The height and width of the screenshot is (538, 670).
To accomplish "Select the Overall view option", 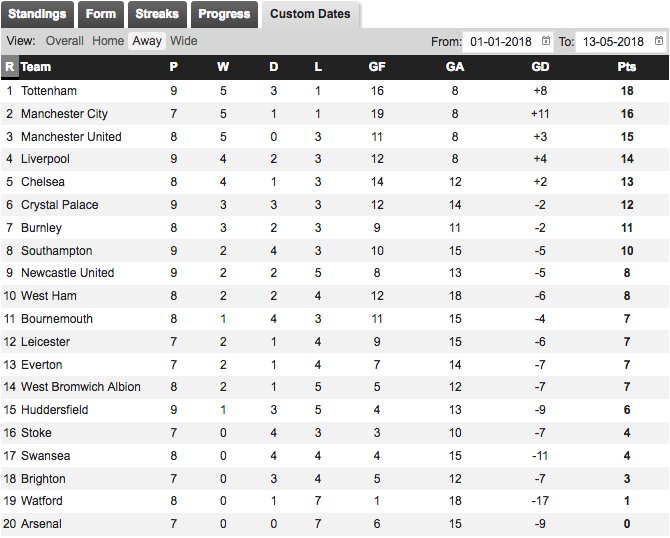I will 65,41.
